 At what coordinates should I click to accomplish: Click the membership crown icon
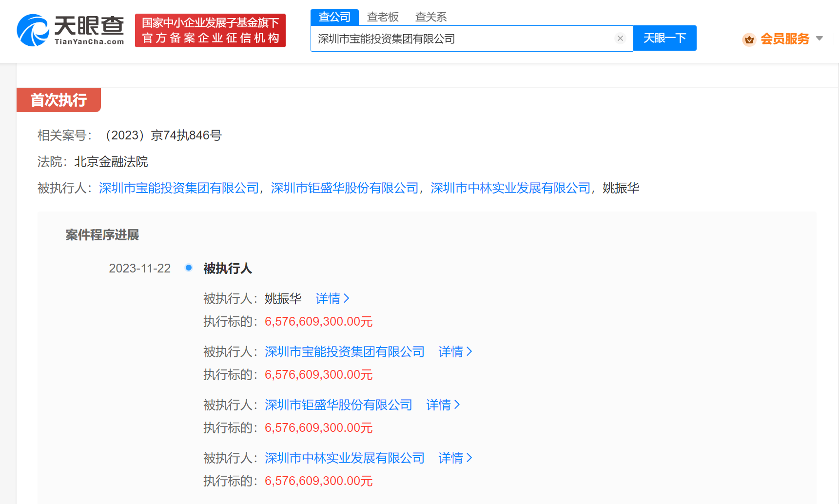click(x=749, y=39)
